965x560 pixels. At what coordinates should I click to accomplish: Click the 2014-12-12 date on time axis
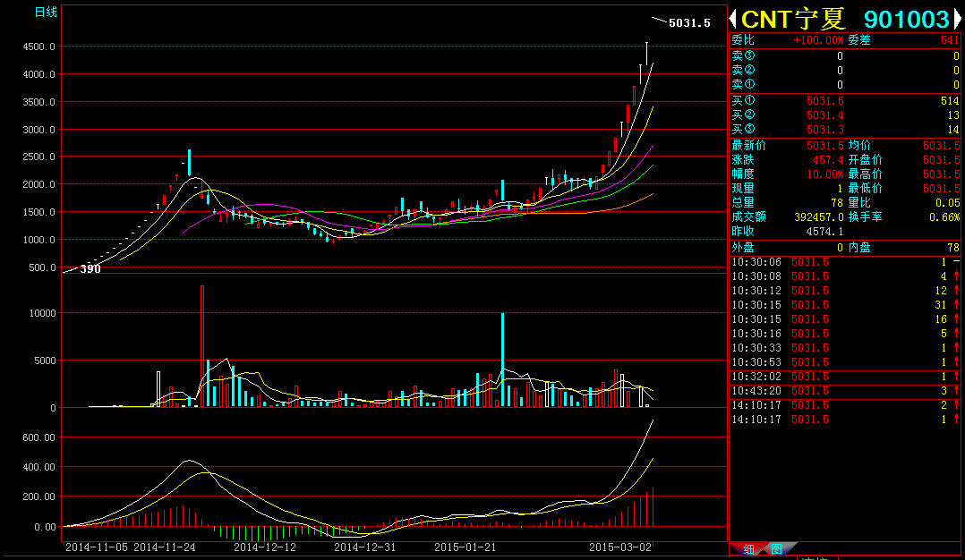coord(265,547)
